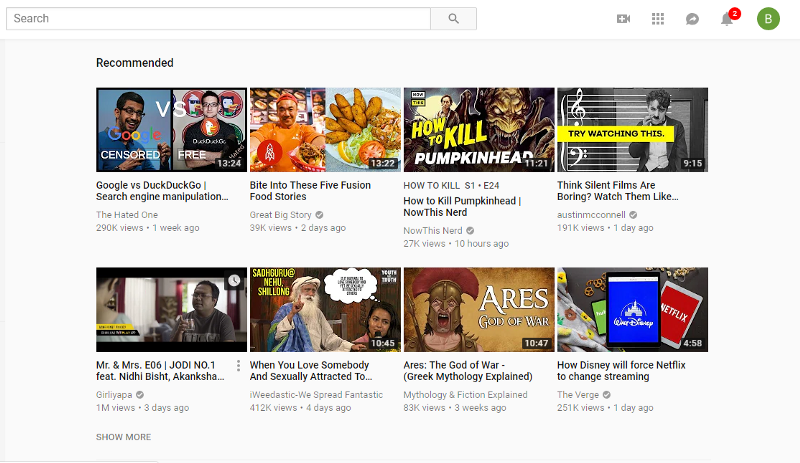Visit the austinmcconnell channel
The height and width of the screenshot is (463, 800).
coord(591,215)
